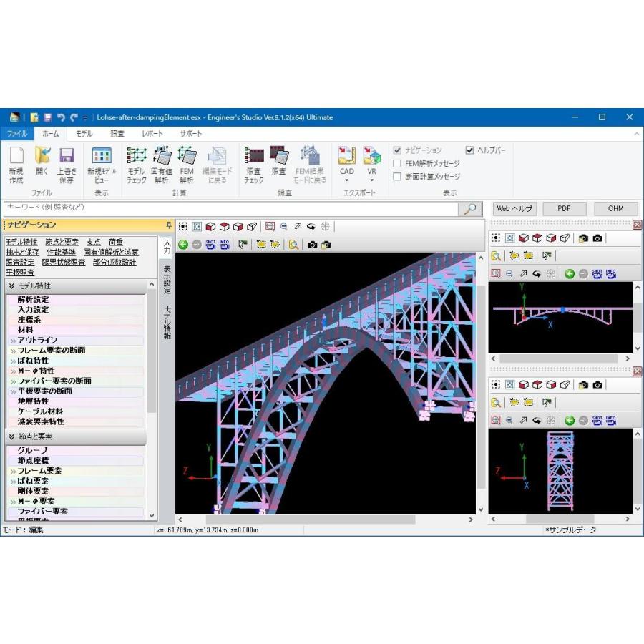Image resolution: width=644 pixels, height=644 pixels.
Task: Enable the 断面計算メッセージ checkbox
Action: [x=397, y=177]
